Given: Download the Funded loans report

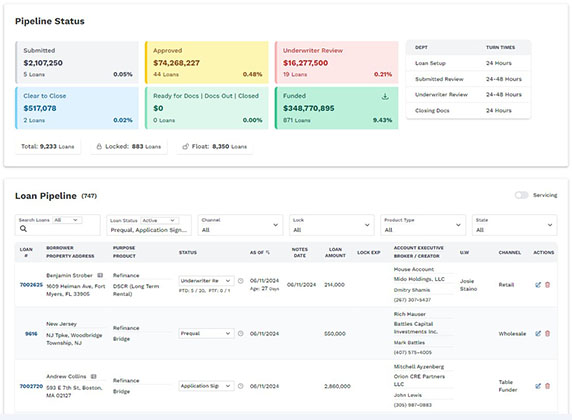Looking at the screenshot, I should point(385,97).
